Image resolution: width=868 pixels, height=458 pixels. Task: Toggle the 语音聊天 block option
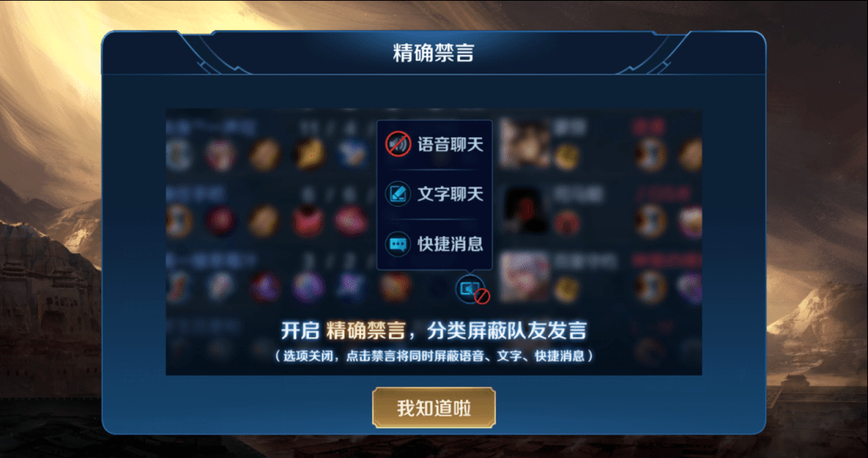coord(434,144)
